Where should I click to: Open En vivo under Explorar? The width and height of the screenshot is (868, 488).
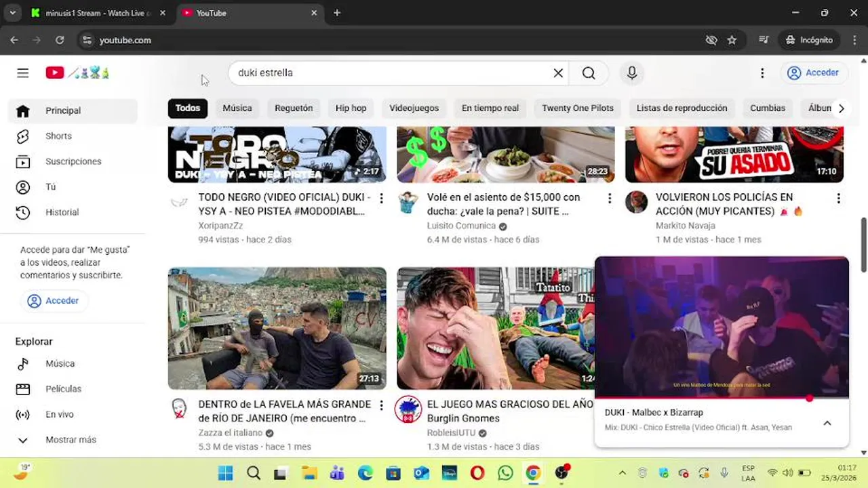tap(73, 414)
